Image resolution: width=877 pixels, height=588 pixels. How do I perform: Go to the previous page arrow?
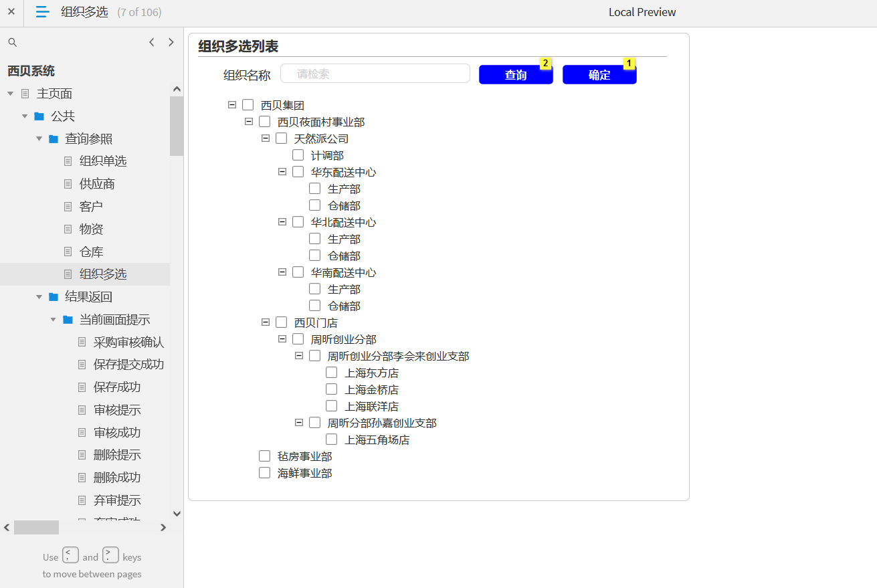click(x=152, y=42)
